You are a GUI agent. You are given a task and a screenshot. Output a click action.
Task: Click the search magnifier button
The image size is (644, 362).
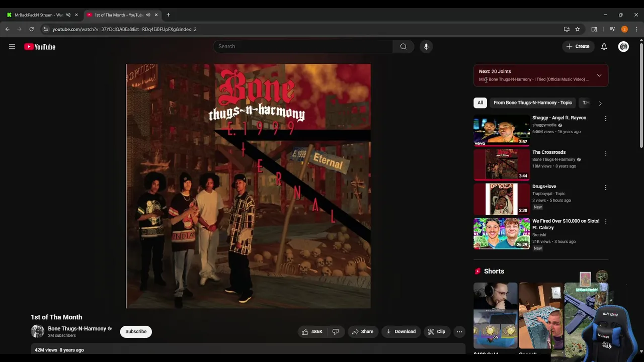[x=403, y=47]
